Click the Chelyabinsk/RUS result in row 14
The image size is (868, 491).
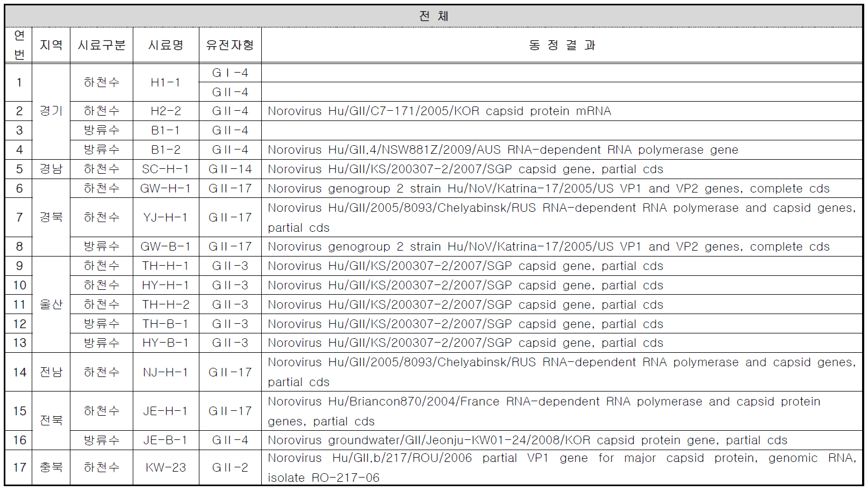[562, 372]
